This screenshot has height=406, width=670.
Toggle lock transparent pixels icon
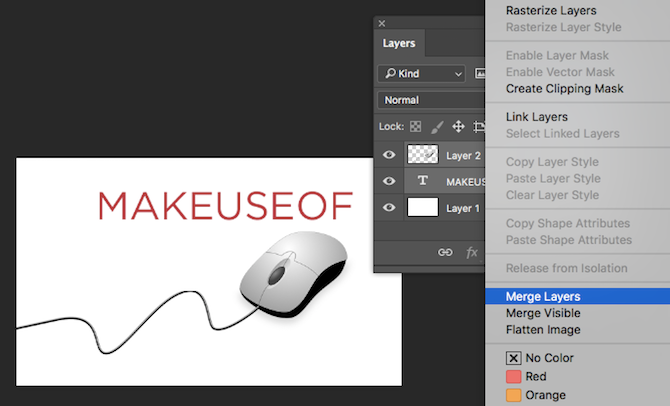coord(415,127)
